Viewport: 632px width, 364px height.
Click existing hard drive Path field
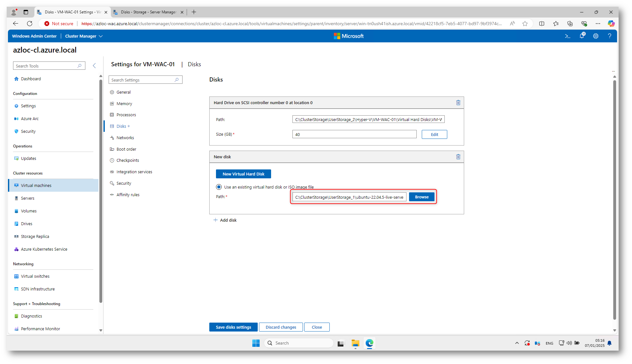(x=368, y=119)
